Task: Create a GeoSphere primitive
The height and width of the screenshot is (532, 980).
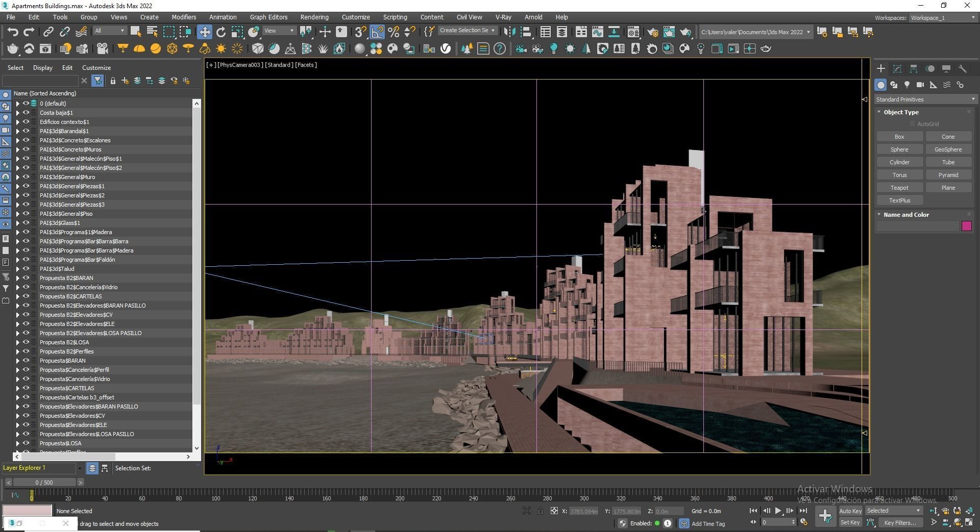Action: click(948, 149)
